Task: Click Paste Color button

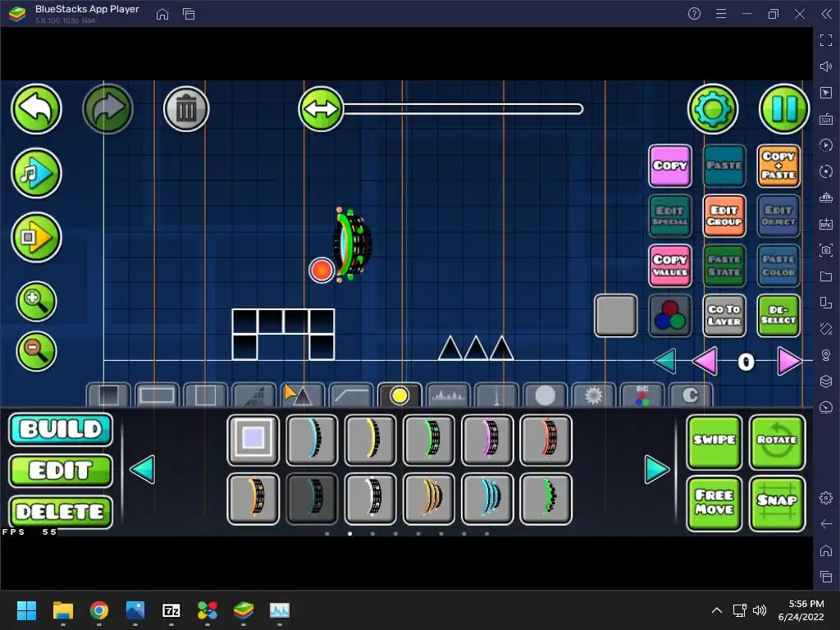Action: point(778,266)
